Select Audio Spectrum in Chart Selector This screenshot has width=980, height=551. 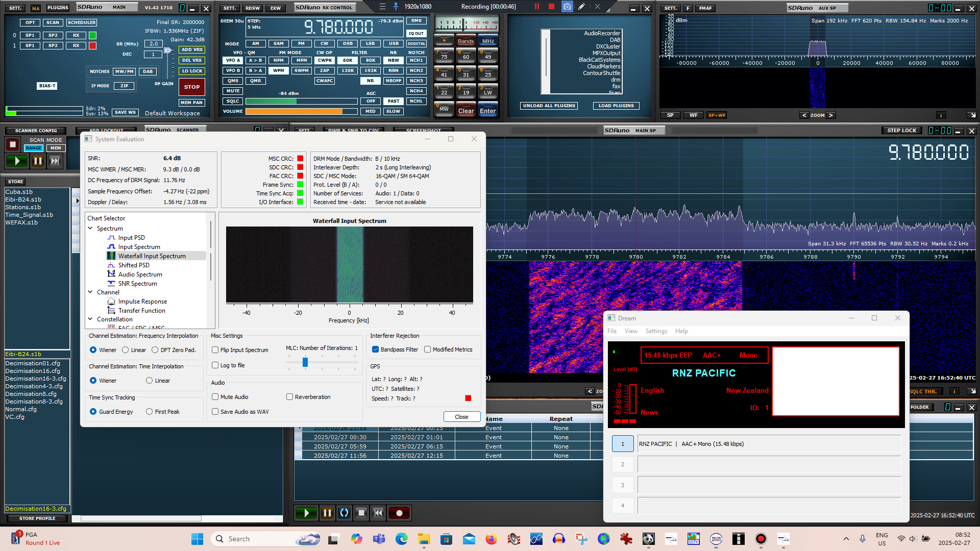[x=140, y=274]
